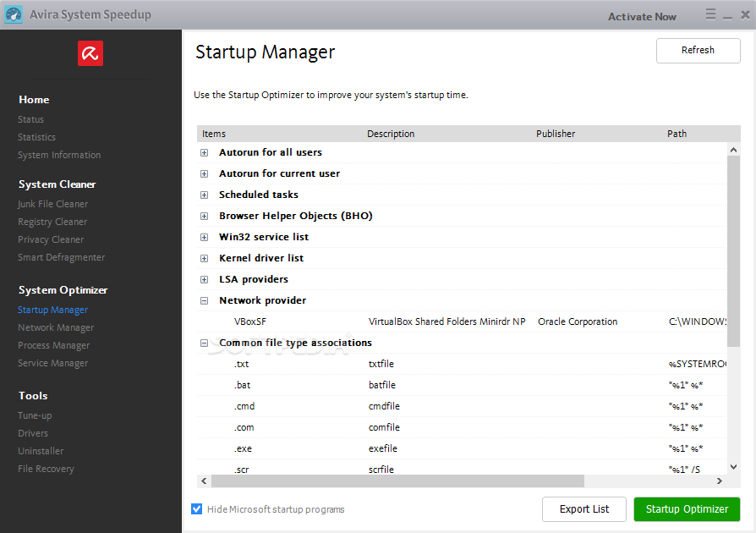Sort by the Path column header
Image resolution: width=756 pixels, height=533 pixels.
(x=677, y=134)
